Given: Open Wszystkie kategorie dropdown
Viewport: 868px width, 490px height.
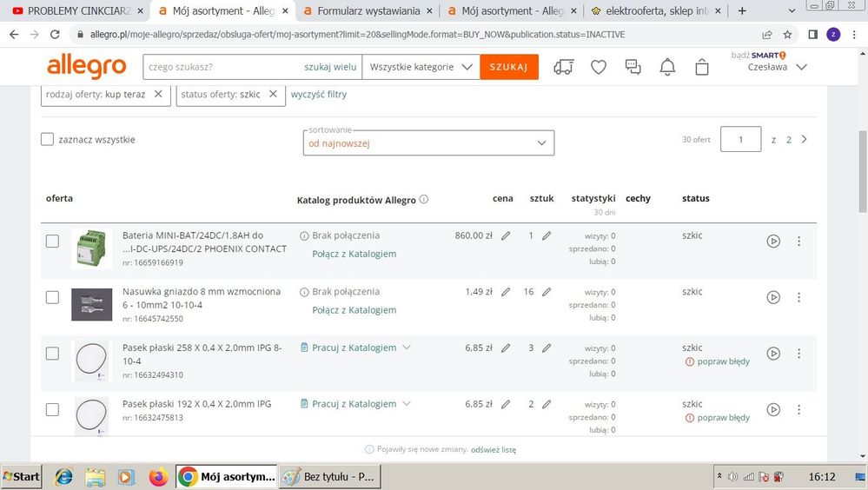Looking at the screenshot, I should [x=421, y=67].
